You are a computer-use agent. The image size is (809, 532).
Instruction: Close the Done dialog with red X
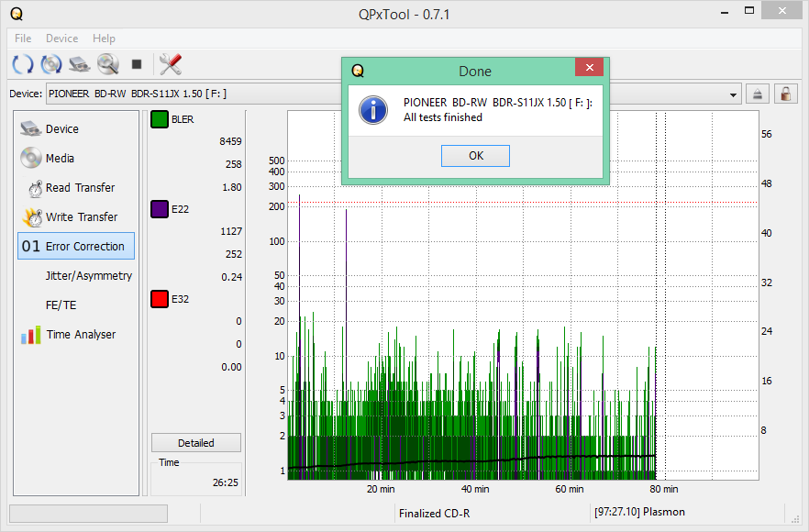tap(589, 67)
